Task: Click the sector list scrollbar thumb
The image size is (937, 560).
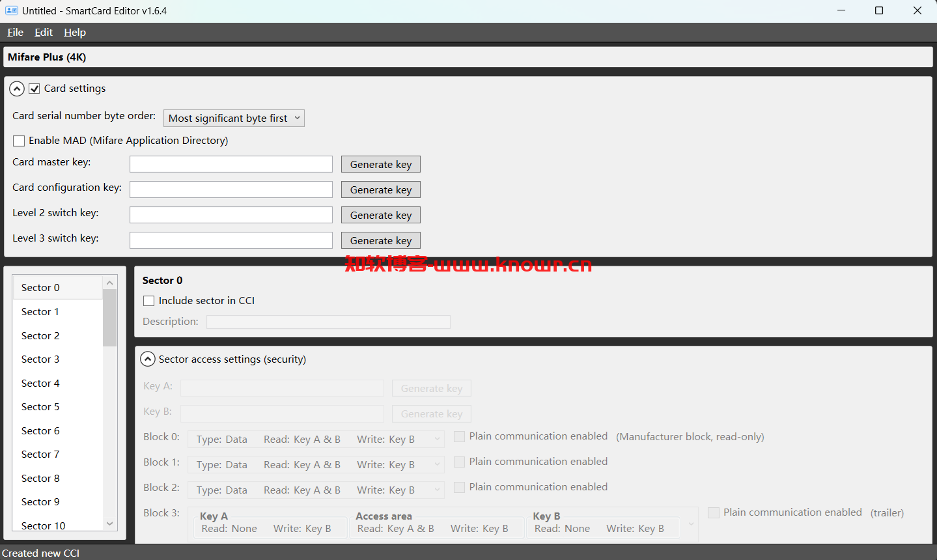Action: tap(109, 318)
